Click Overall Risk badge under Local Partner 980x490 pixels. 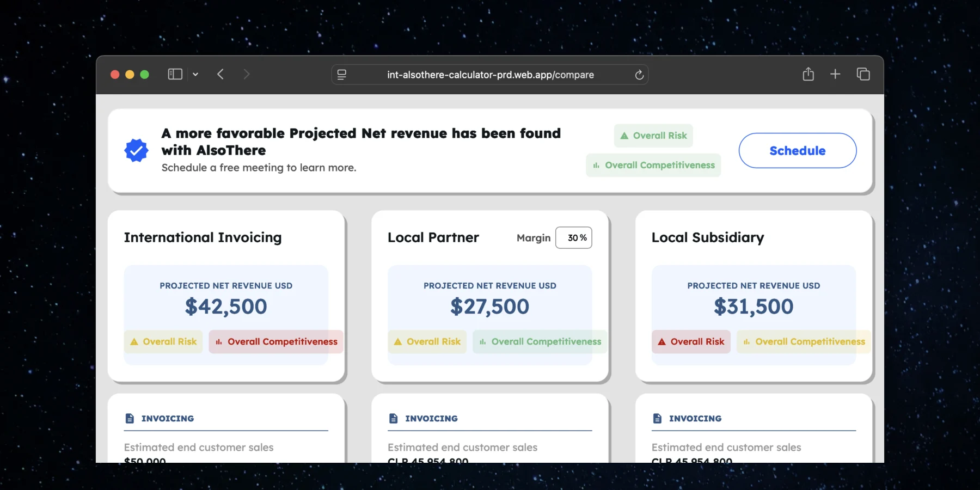427,342
